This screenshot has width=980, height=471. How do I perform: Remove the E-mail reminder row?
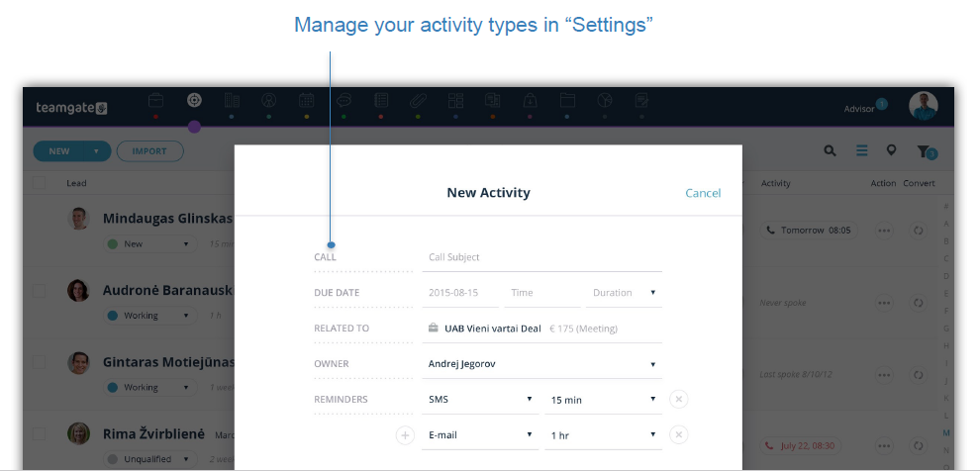pyautogui.click(x=679, y=434)
